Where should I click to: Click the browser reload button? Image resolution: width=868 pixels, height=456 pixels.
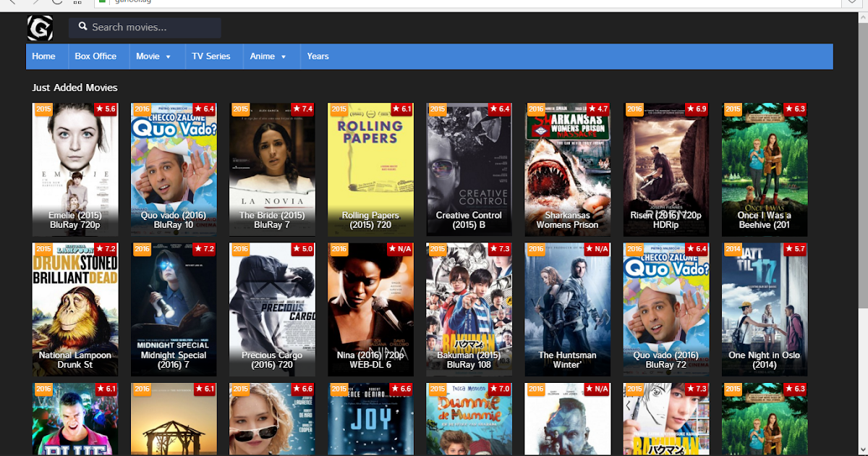click(x=56, y=2)
